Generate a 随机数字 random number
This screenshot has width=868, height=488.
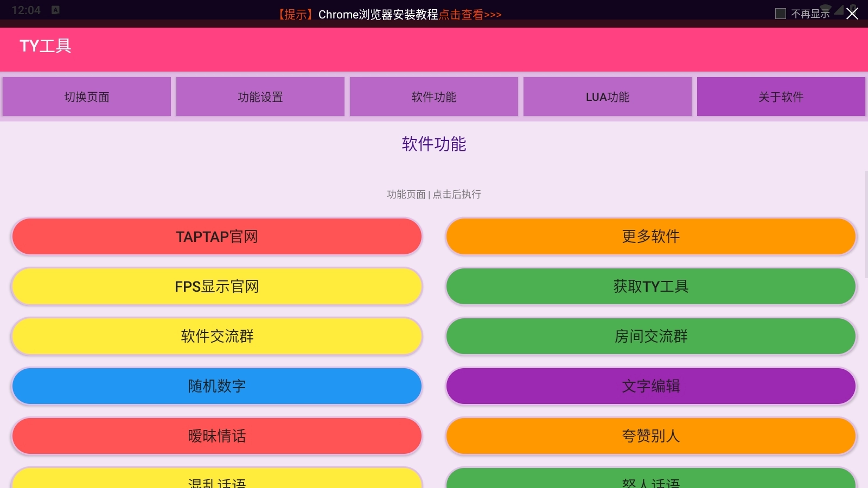coord(216,386)
